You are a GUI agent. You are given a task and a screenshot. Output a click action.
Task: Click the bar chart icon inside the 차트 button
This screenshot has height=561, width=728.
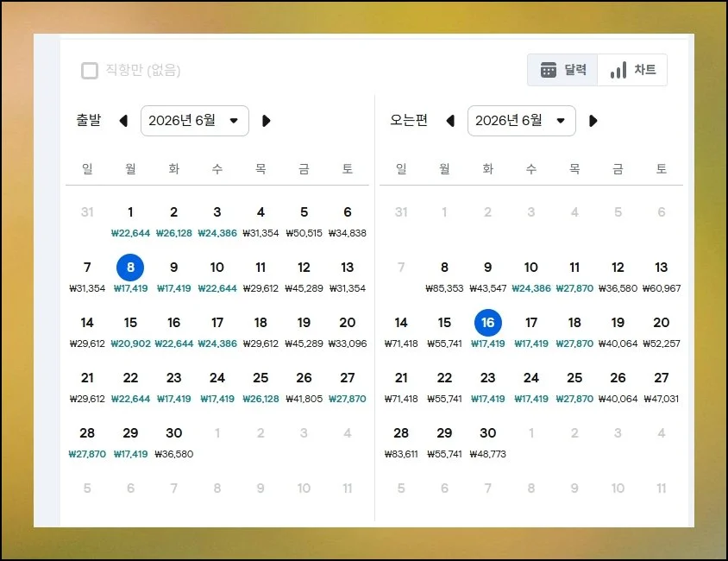618,70
